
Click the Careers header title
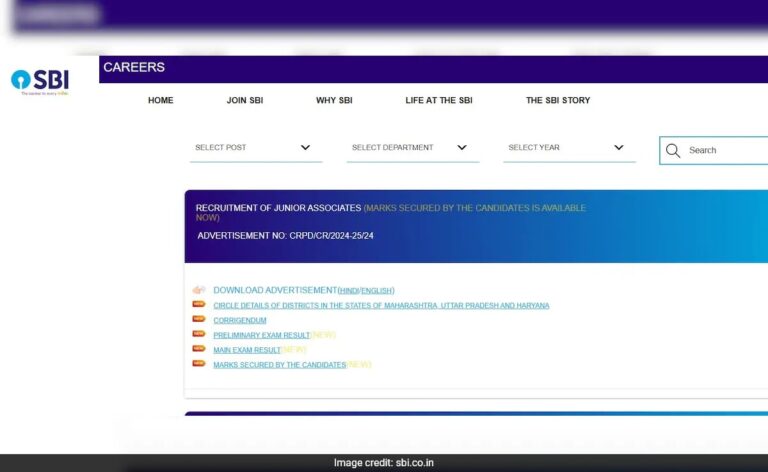134,68
